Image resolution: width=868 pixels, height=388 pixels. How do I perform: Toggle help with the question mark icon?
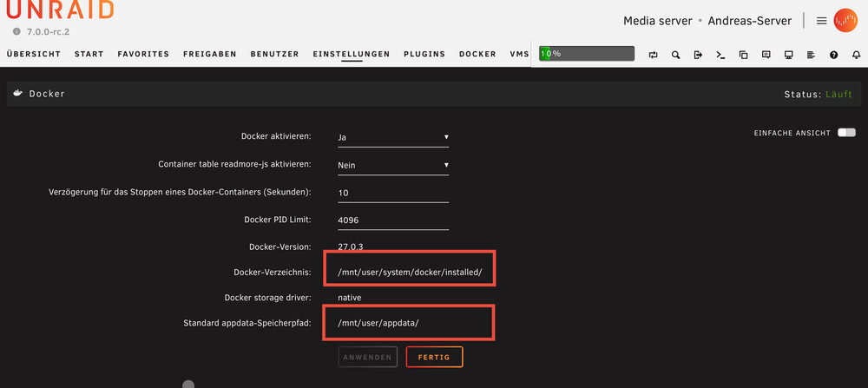(x=833, y=54)
